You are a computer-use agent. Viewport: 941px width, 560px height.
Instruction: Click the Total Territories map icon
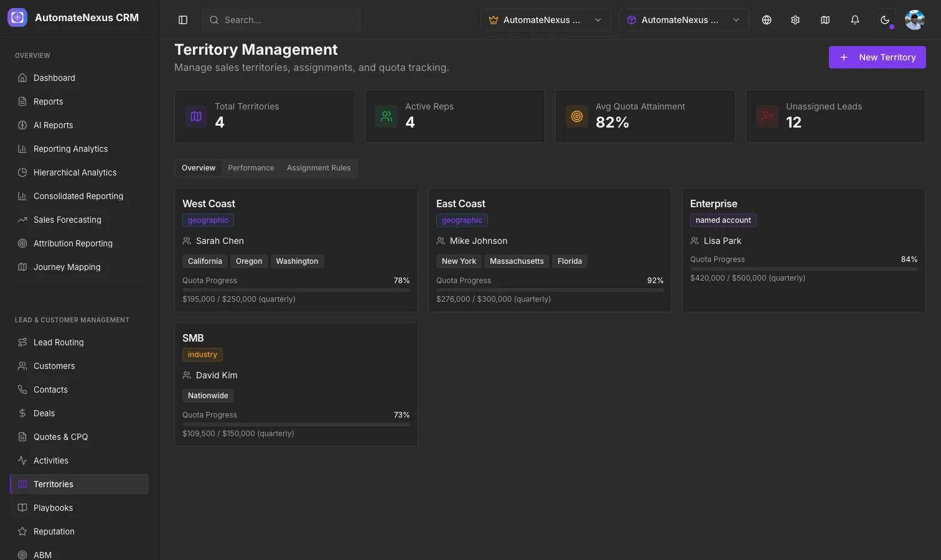point(196,116)
